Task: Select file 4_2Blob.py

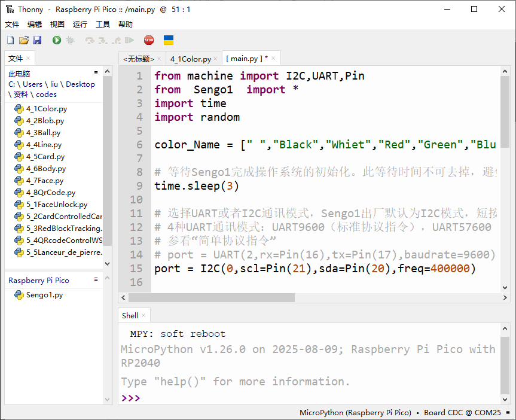Action: tap(45, 121)
